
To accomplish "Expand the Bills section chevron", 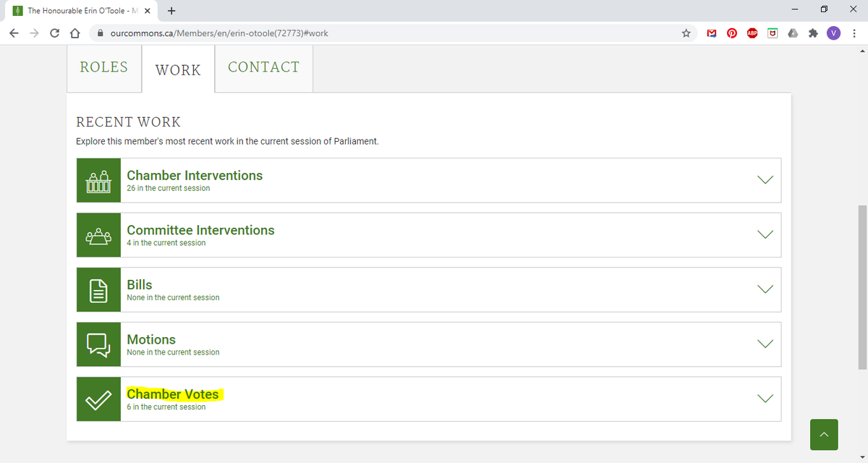I will point(765,289).
